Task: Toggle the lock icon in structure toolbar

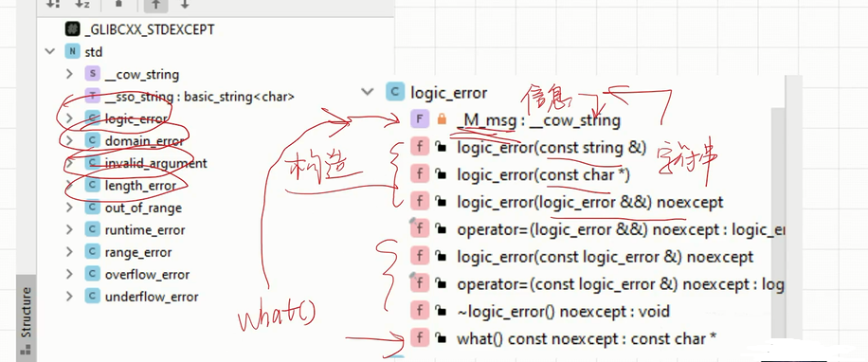Action: 119,4
